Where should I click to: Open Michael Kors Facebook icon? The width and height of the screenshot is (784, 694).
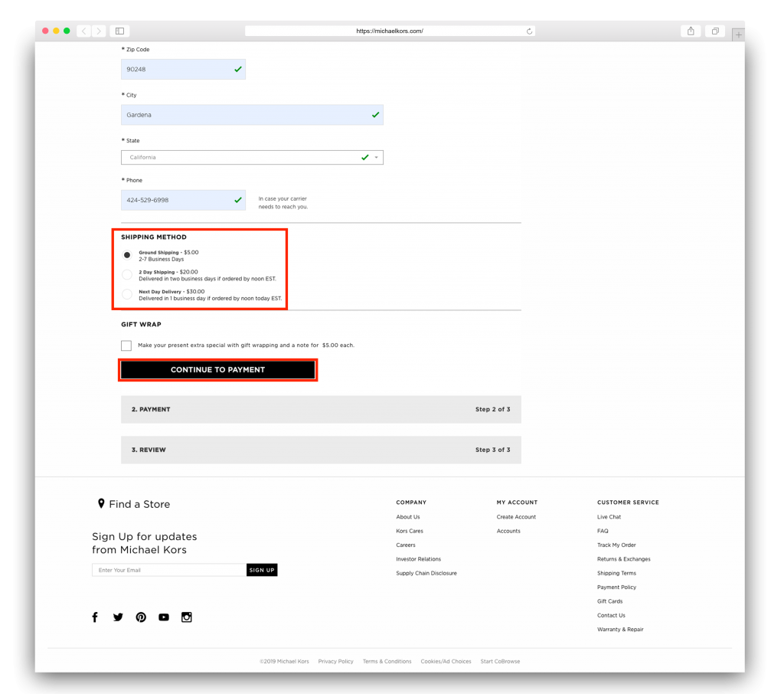[95, 617]
